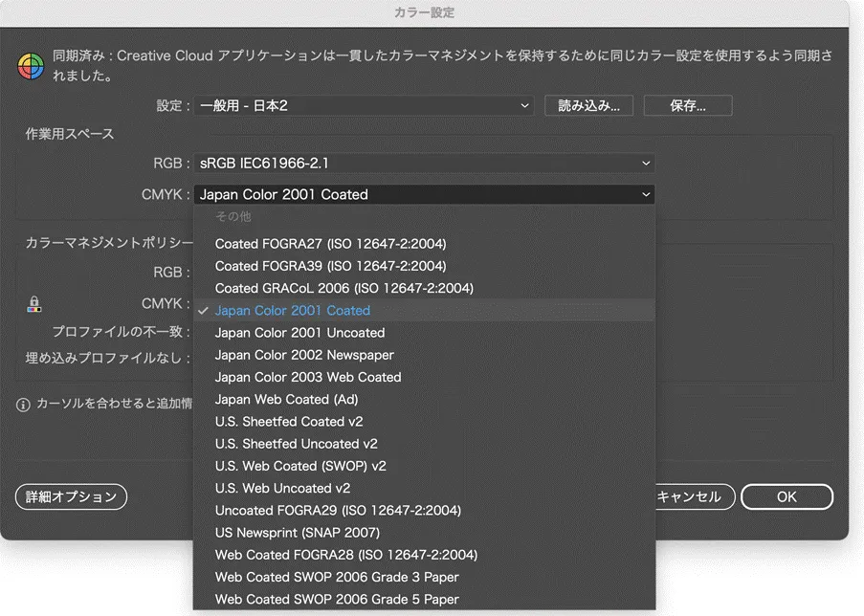Click the lock icon beside CMYK policy

click(34, 303)
